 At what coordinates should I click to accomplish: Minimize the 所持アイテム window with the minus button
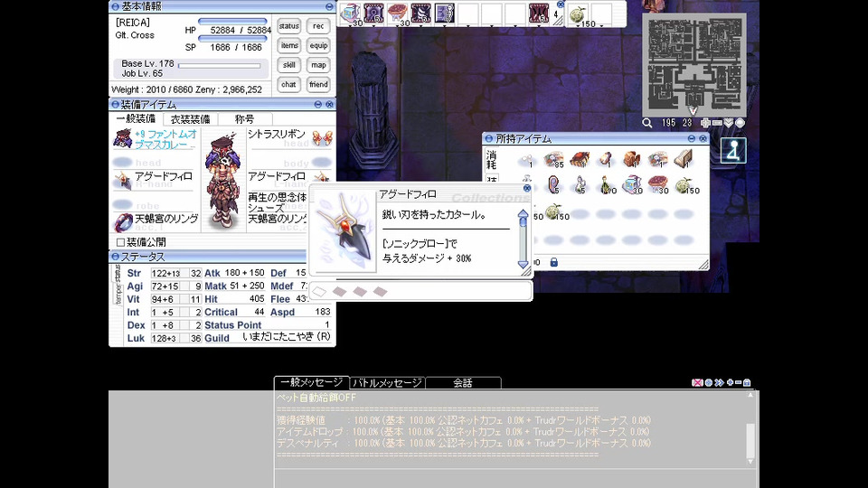coord(692,138)
